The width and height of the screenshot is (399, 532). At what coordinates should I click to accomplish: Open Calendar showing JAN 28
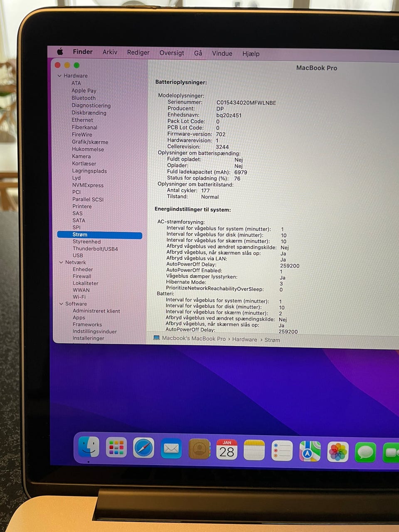[227, 450]
